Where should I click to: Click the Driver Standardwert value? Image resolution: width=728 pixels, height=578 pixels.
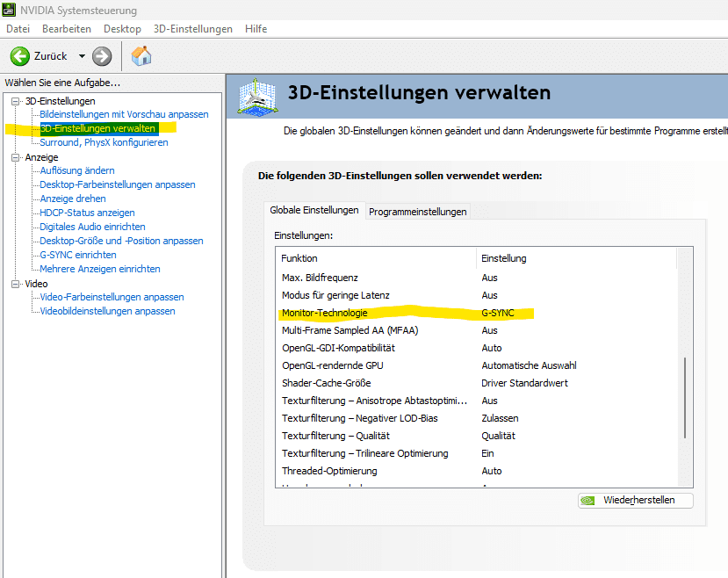point(524,383)
